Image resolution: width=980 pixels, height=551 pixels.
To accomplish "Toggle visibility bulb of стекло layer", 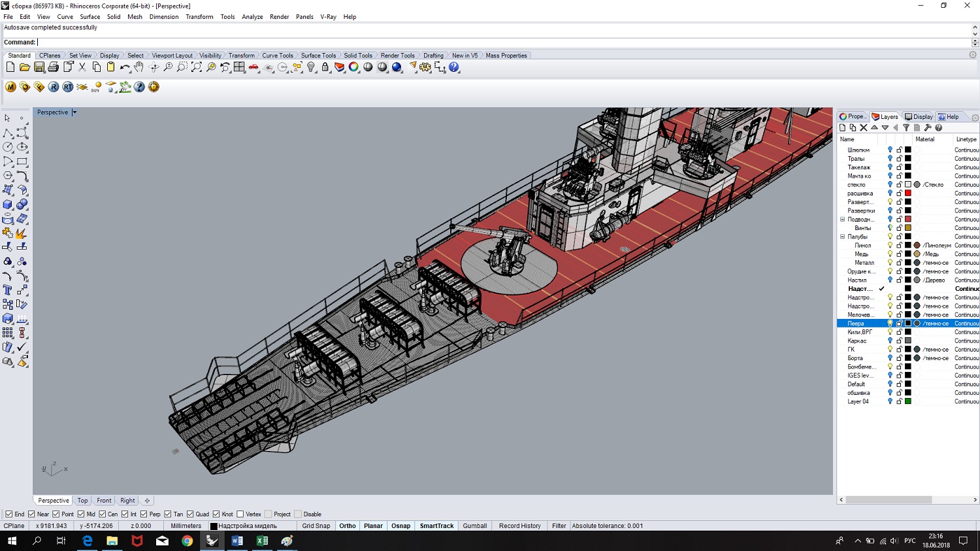I will click(890, 184).
